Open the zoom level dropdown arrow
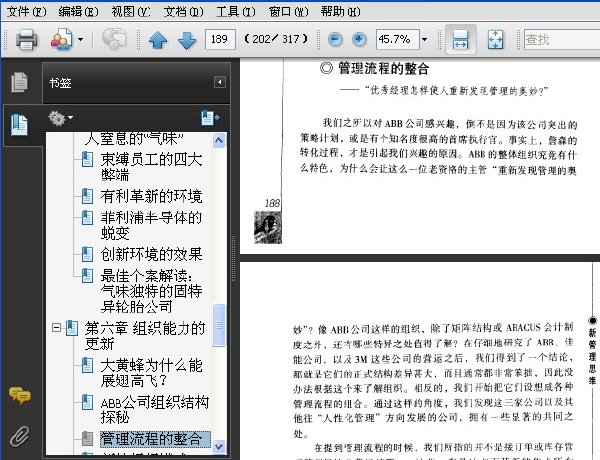This screenshot has height=460, width=600. pyautogui.click(x=424, y=39)
